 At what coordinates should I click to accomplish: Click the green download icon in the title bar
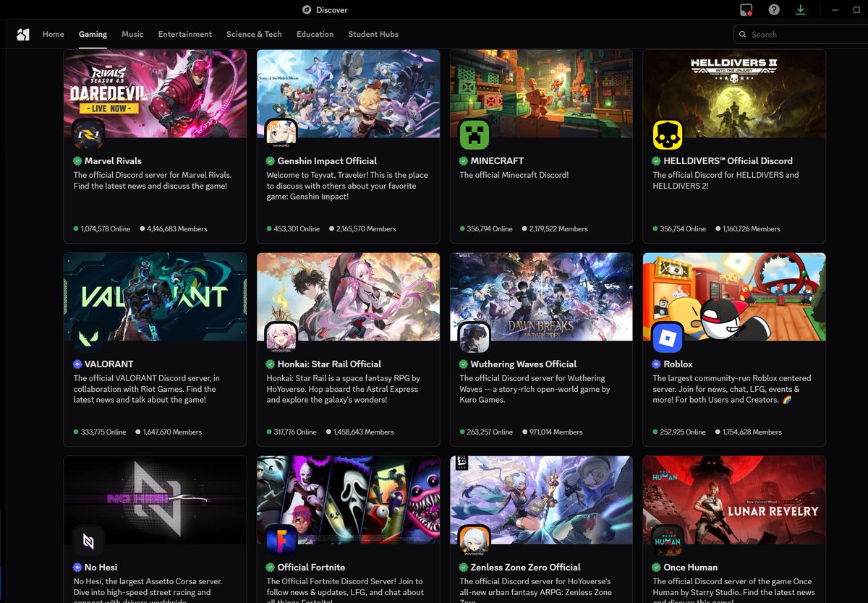coord(801,9)
